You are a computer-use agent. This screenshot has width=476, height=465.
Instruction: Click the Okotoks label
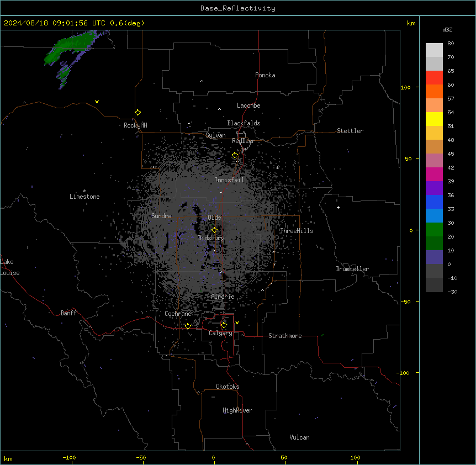coord(228,387)
